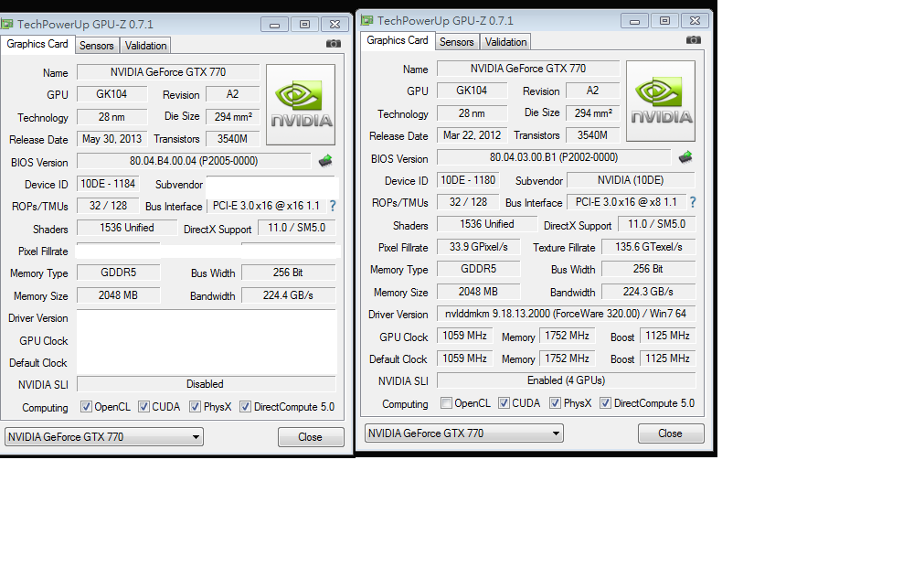Image resolution: width=924 pixels, height=567 pixels.
Task: Click PCI-E 3.0 x16 @ x16 1.1 field
Action: point(266,206)
